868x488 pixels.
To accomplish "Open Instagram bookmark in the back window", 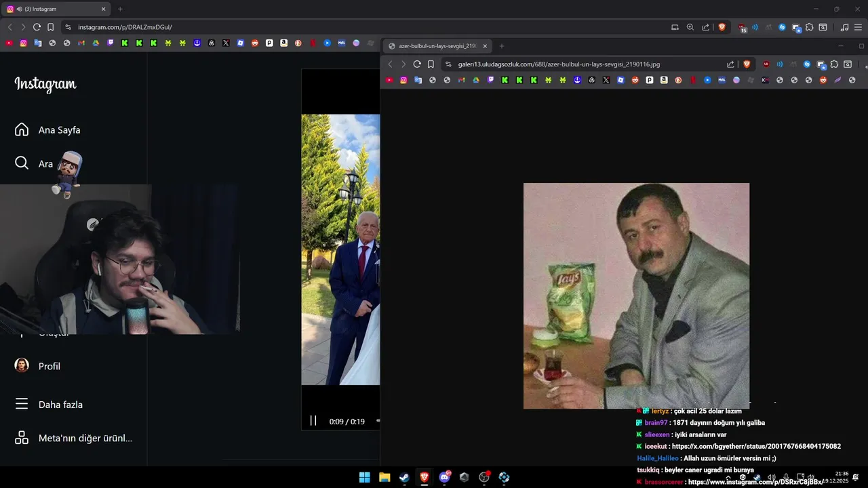I will (x=23, y=43).
